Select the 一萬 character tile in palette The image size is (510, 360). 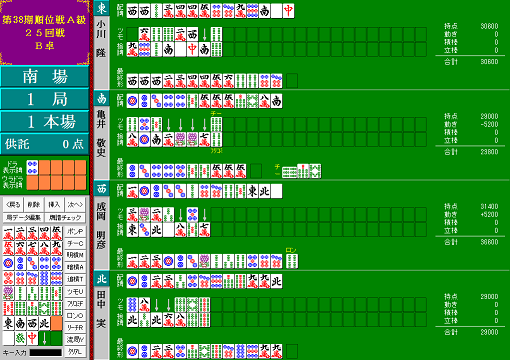(8, 234)
